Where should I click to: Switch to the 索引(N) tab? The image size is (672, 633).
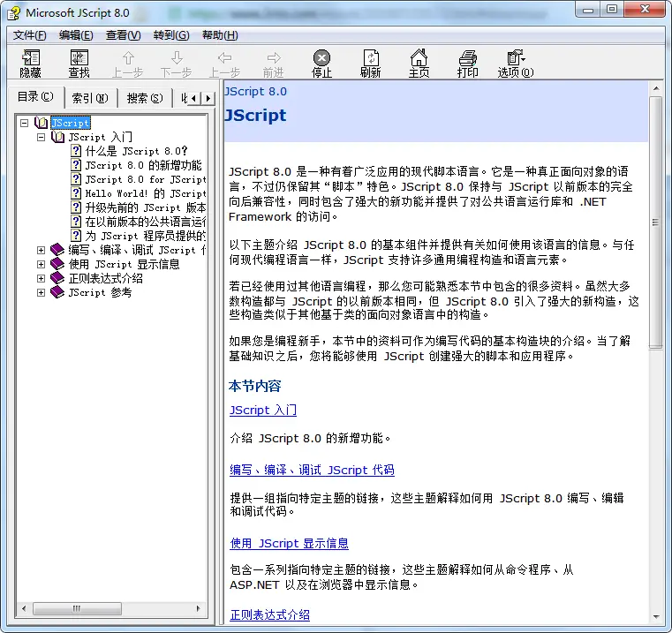pyautogui.click(x=89, y=98)
